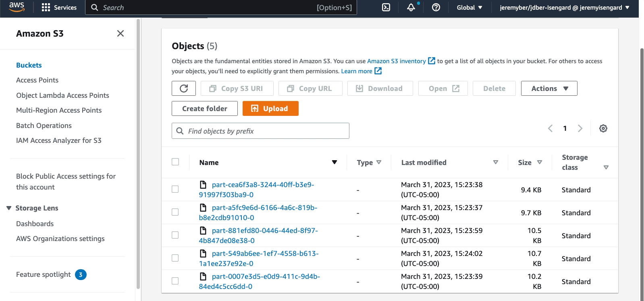The width and height of the screenshot is (644, 301).
Task: Check the part-881efd80 object row
Action: click(x=175, y=235)
